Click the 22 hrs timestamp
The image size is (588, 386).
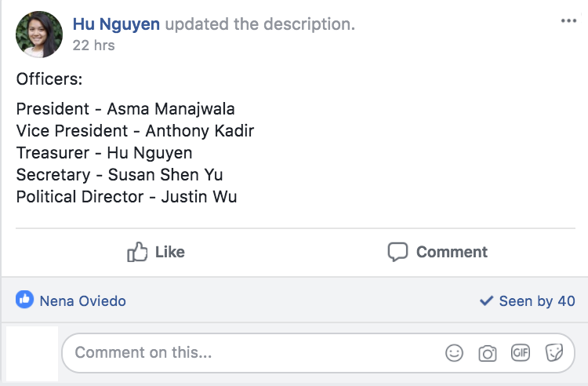point(94,46)
